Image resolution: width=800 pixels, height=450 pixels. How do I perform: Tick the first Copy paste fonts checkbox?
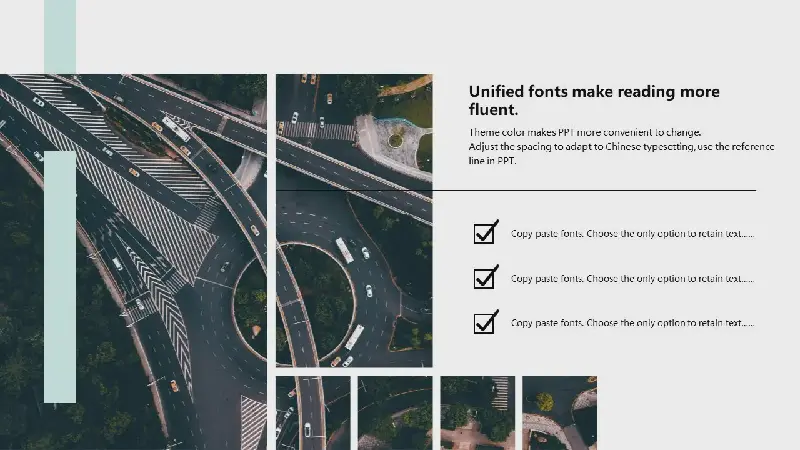[x=485, y=233]
